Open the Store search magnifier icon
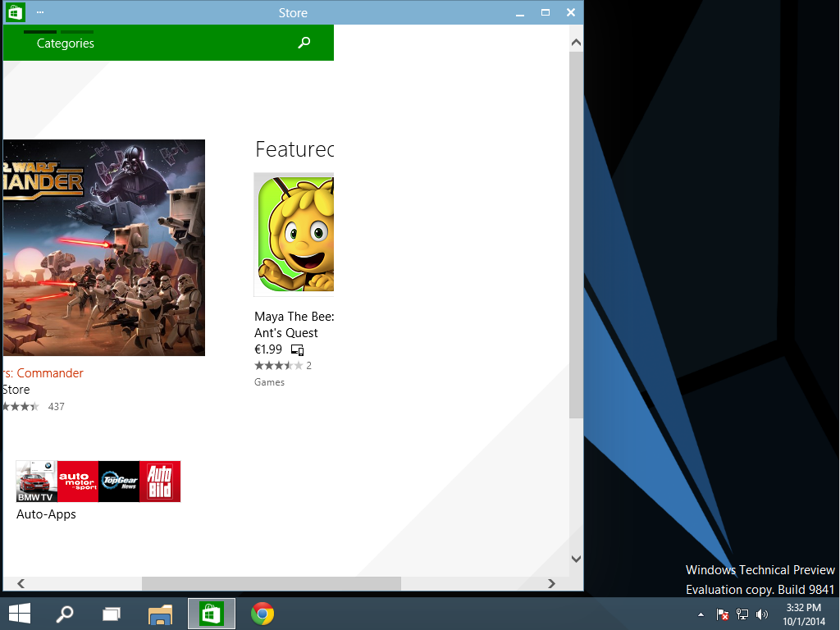Screen dimensions: 840x630 304,43
